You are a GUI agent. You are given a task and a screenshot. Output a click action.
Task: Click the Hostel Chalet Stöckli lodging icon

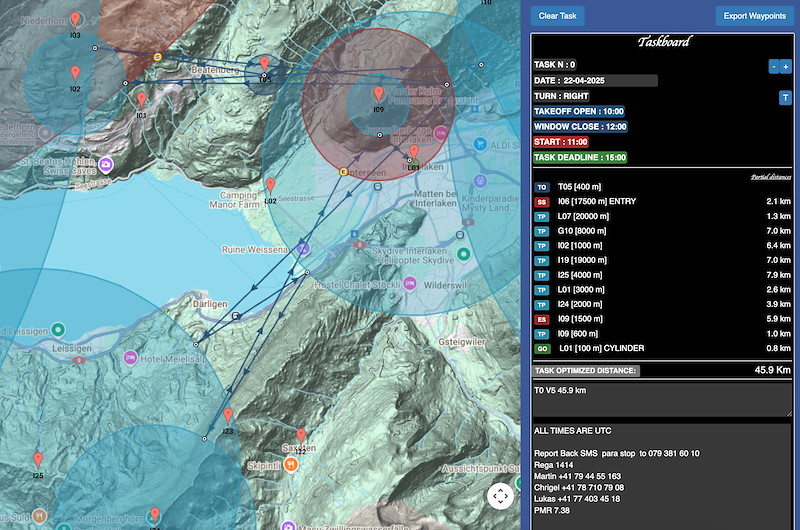click(x=409, y=283)
